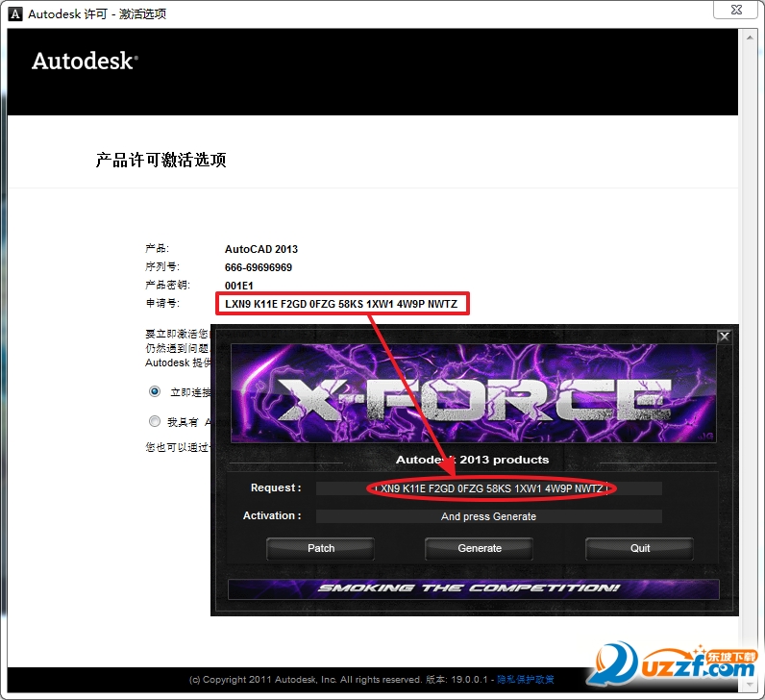765x700 pixels.
Task: Click the Activation output field
Action: pos(489,516)
